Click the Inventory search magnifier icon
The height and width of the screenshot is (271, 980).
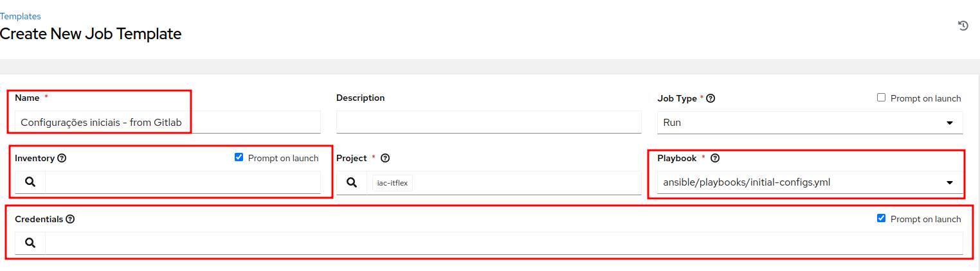(30, 182)
